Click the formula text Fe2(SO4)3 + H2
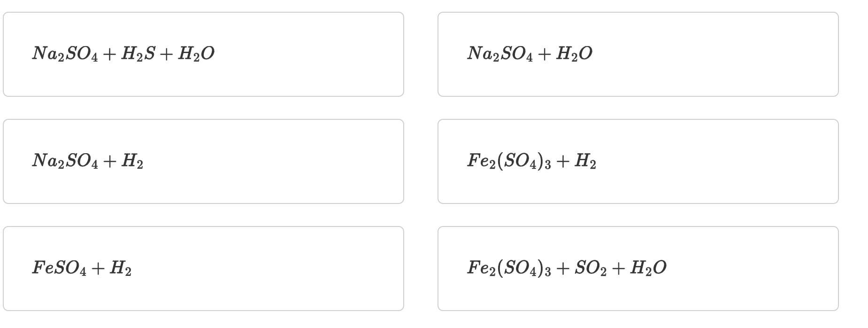The image size is (868, 328). click(531, 161)
